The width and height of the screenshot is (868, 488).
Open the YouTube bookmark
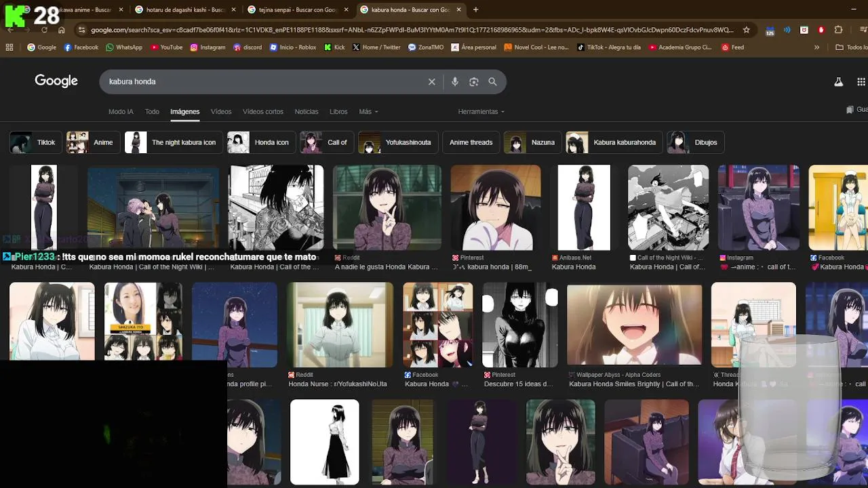click(167, 47)
